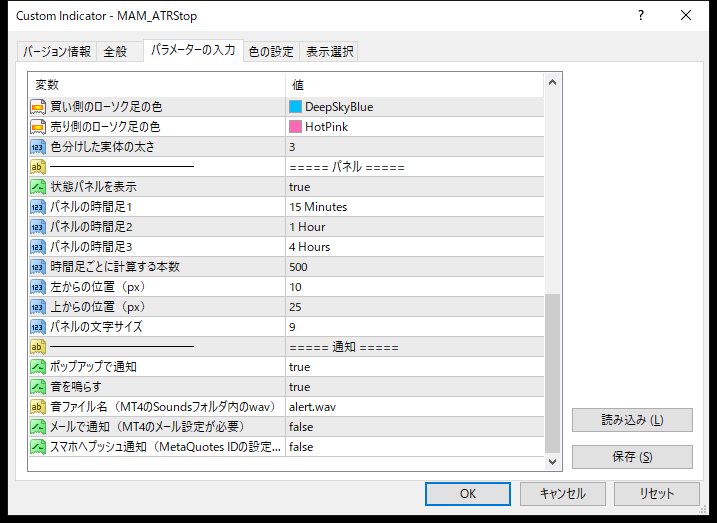Click the bool icon beside 音を鳴らす
Screen dimensions: 717x523
(37, 387)
